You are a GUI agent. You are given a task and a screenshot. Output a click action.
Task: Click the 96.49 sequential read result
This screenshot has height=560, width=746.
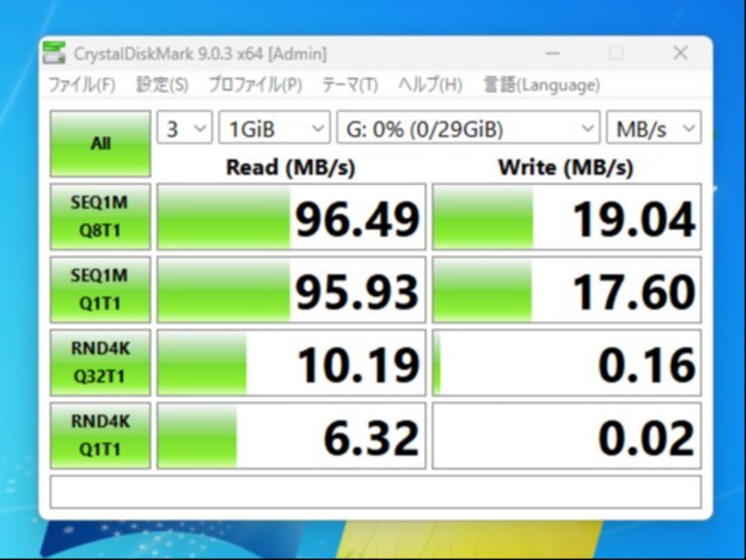(291, 216)
